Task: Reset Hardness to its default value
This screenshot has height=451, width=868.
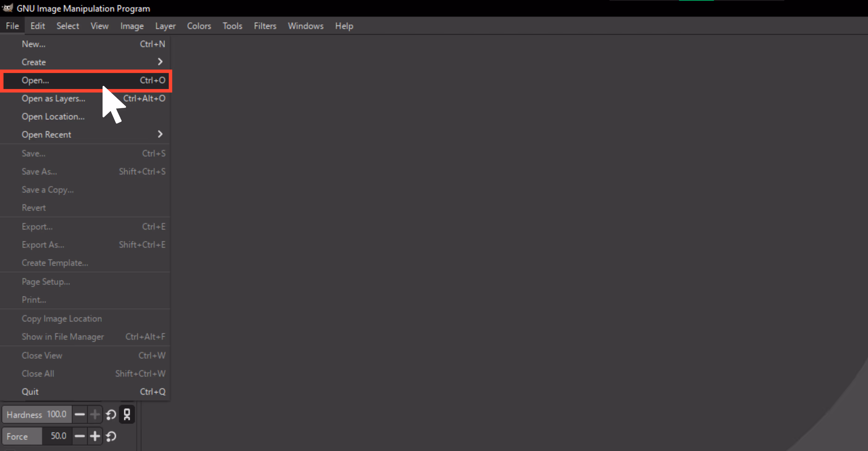Action: pos(111,414)
